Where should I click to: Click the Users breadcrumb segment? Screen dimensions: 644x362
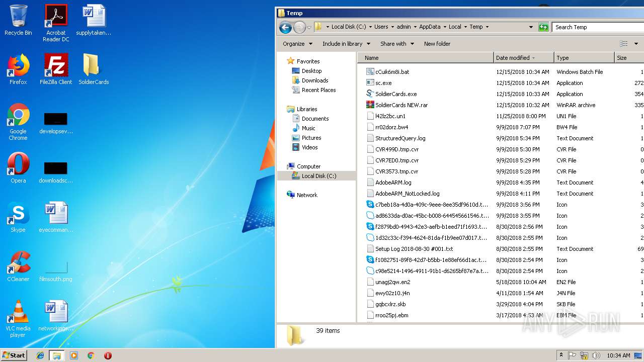tap(381, 27)
